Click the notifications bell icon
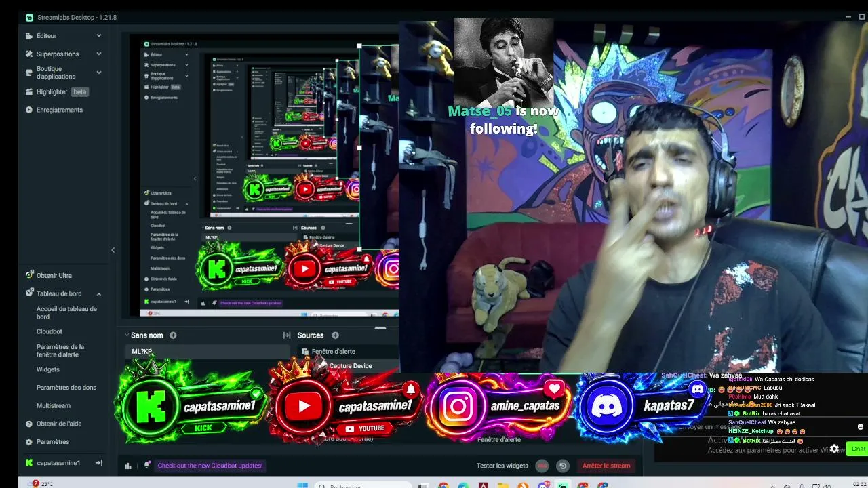 point(146,465)
